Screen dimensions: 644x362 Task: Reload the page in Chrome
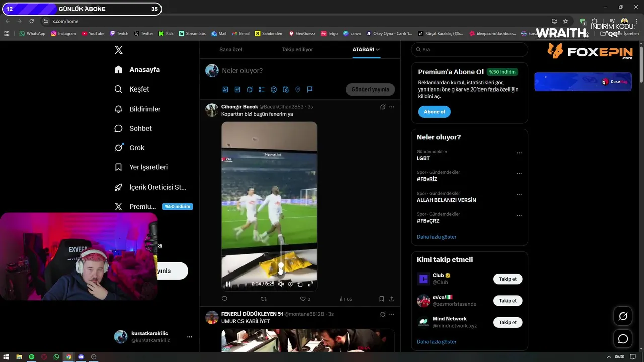(31, 21)
